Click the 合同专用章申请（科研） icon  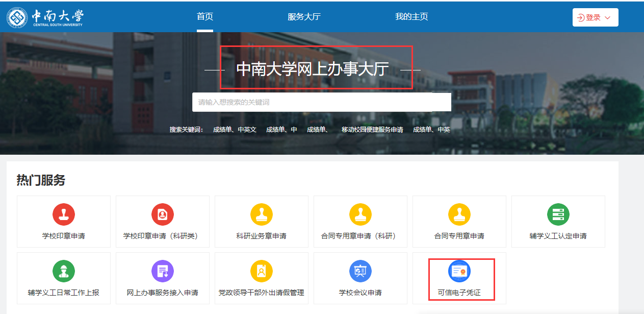360,214
